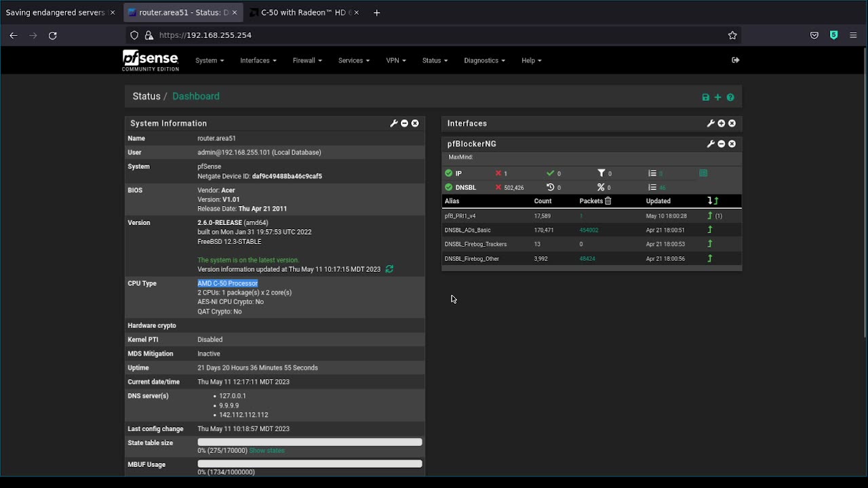Close the System Information widget
The image size is (868, 488).
(x=415, y=123)
